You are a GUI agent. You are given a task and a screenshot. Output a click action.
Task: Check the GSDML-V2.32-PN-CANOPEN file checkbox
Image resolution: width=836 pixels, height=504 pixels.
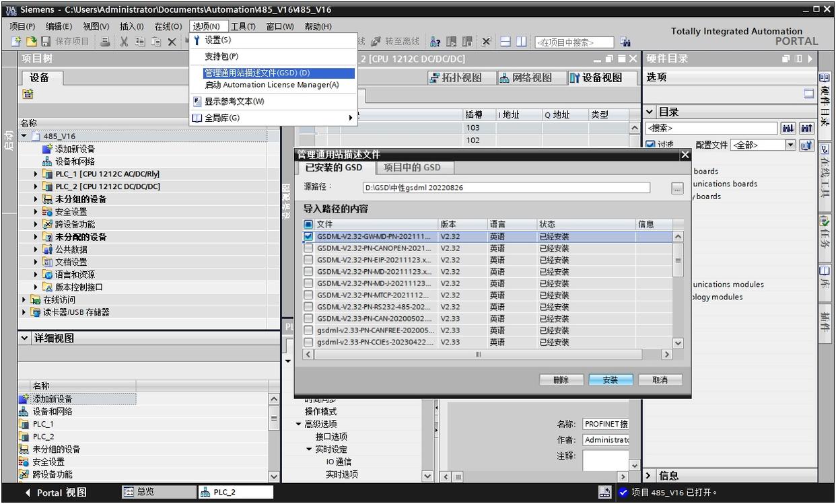(308, 248)
